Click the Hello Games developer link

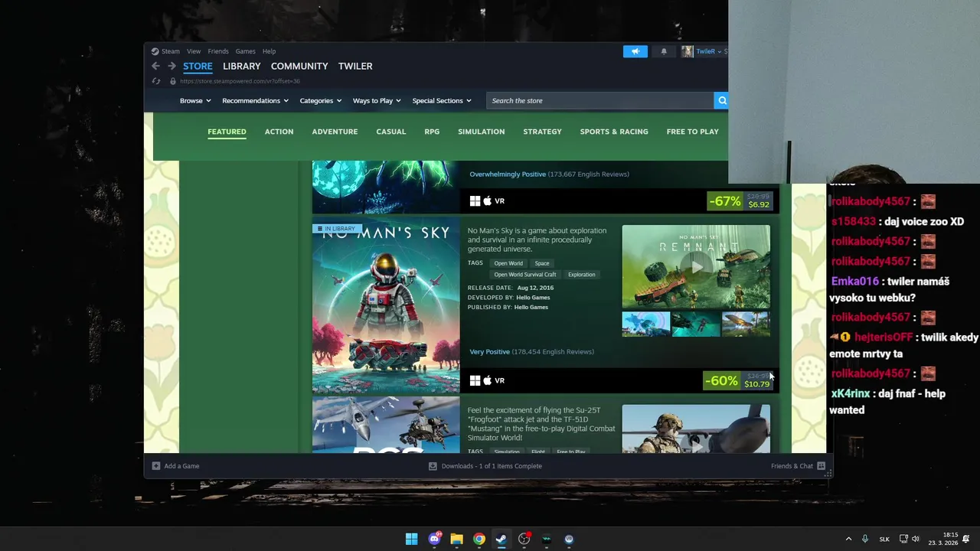tap(533, 298)
